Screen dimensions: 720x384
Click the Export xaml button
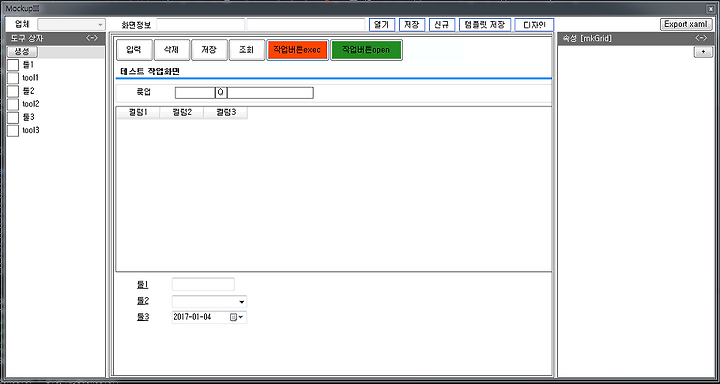(x=686, y=24)
